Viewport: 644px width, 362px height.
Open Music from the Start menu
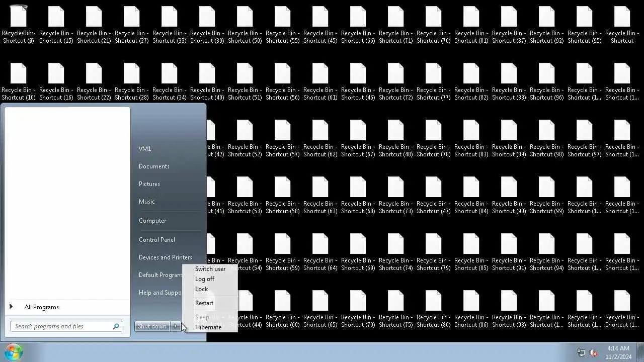pyautogui.click(x=147, y=202)
